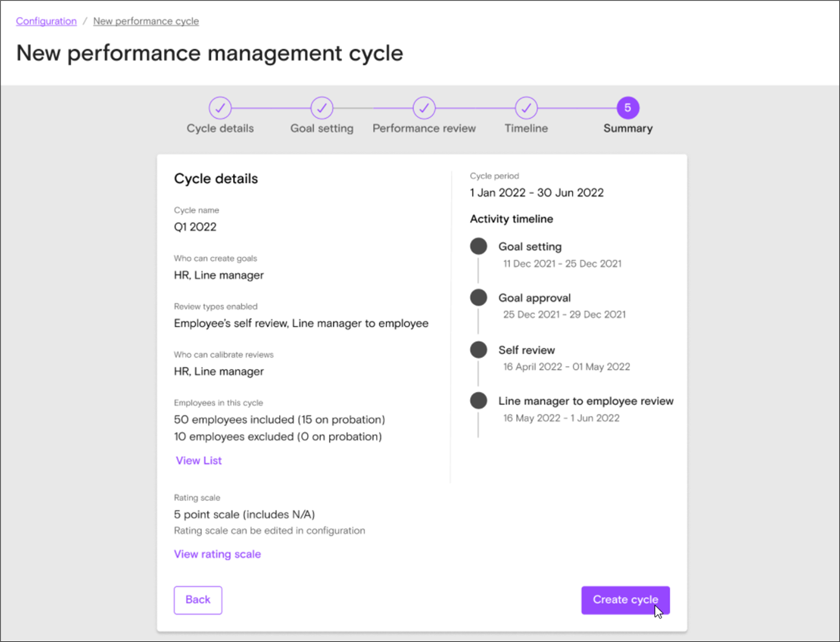Click the Goal setting step checkmark icon

[321, 108]
